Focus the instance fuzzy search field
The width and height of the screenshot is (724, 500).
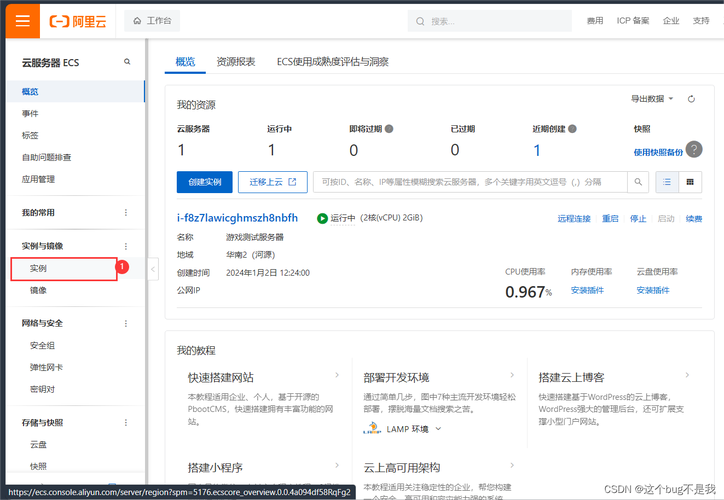click(470, 182)
